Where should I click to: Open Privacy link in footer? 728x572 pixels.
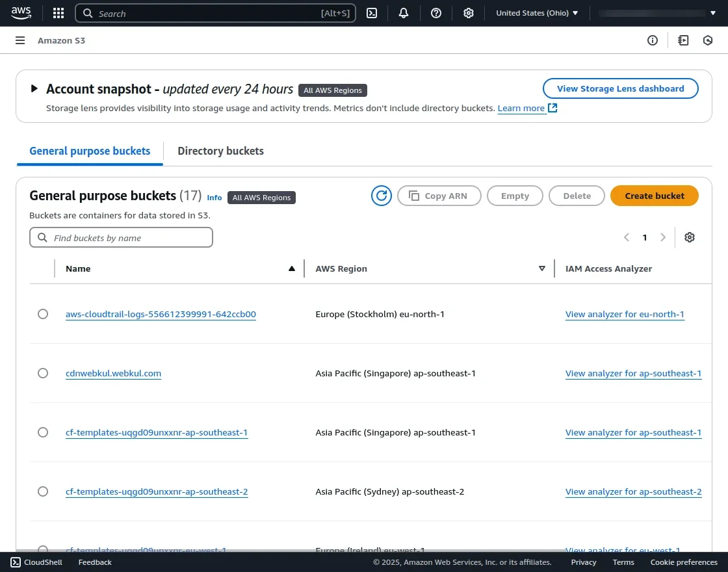tap(584, 562)
